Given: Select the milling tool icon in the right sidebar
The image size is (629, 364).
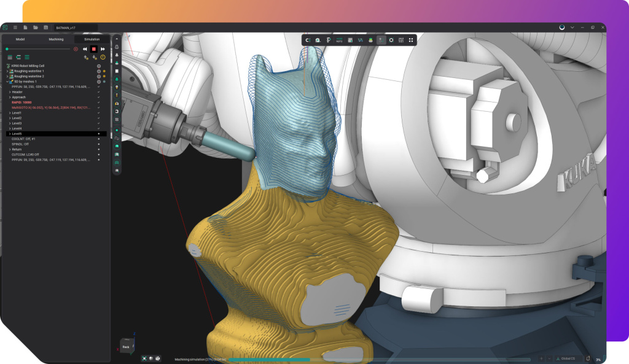Looking at the screenshot, I should (117, 87).
